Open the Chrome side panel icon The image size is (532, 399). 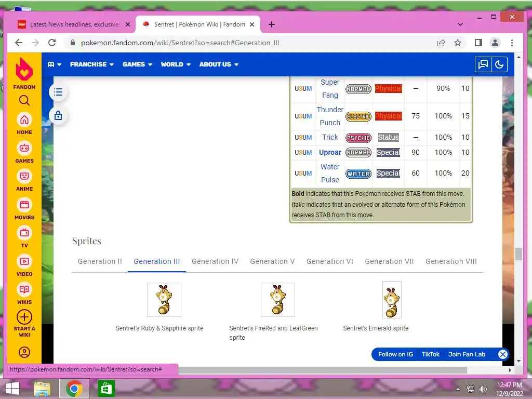(478, 43)
